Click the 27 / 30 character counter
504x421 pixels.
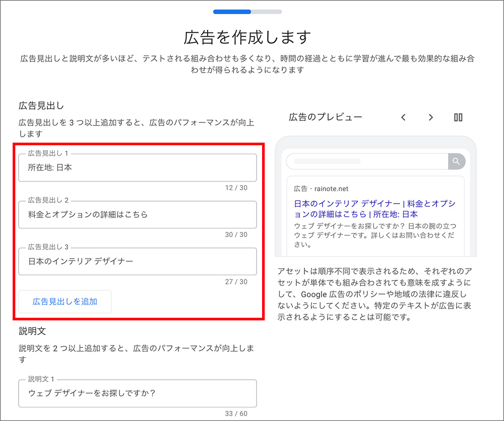(x=236, y=282)
